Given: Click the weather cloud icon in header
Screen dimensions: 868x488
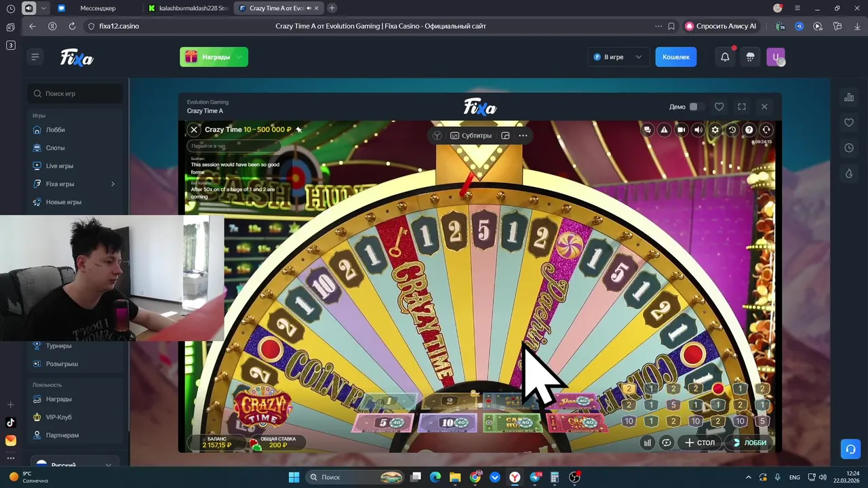Looking at the screenshot, I should [x=750, y=57].
